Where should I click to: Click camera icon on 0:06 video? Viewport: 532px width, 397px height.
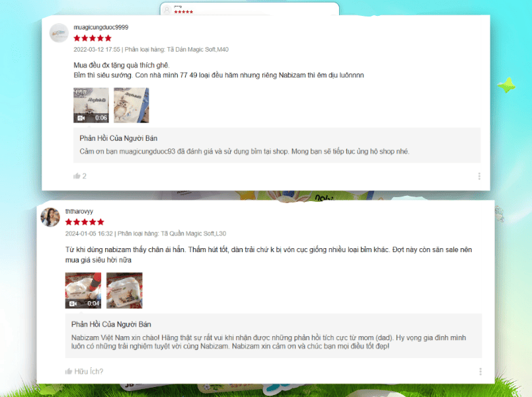pyautogui.click(x=81, y=118)
